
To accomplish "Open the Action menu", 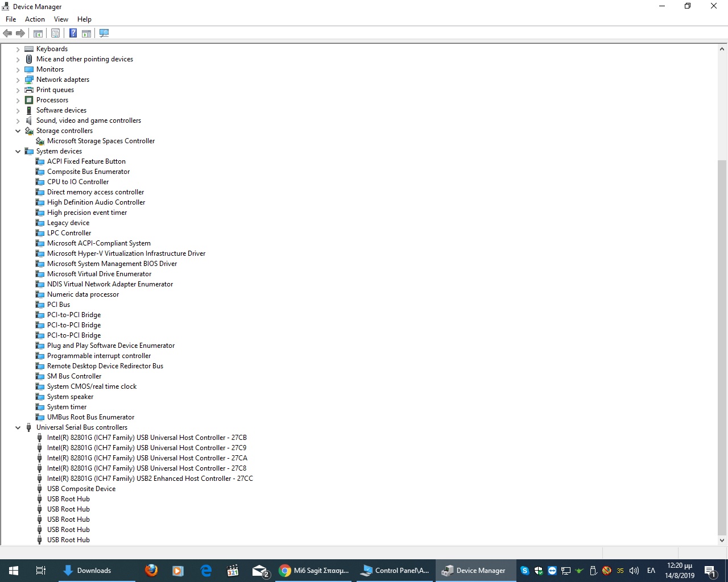I will click(x=35, y=19).
